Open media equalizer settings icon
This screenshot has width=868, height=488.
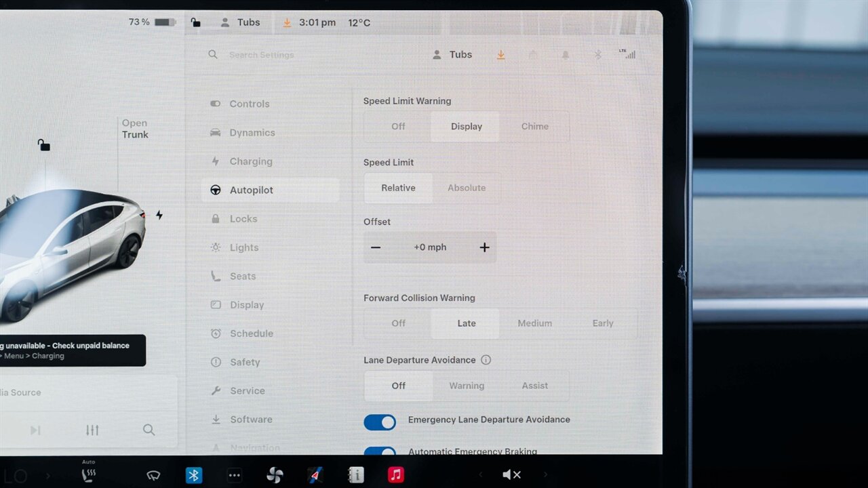[92, 430]
